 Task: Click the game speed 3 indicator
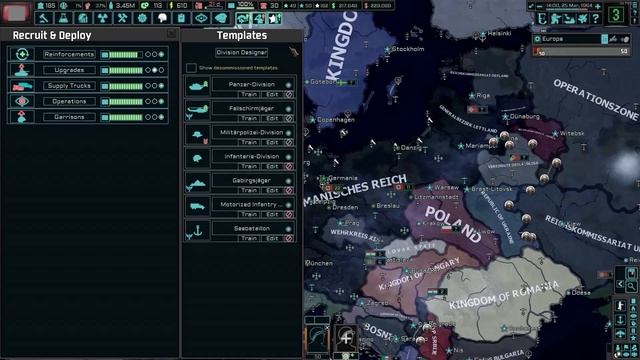(616, 15)
